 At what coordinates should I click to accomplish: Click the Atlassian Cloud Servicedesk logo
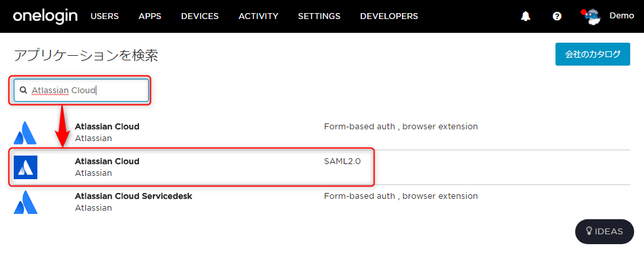[x=26, y=202]
